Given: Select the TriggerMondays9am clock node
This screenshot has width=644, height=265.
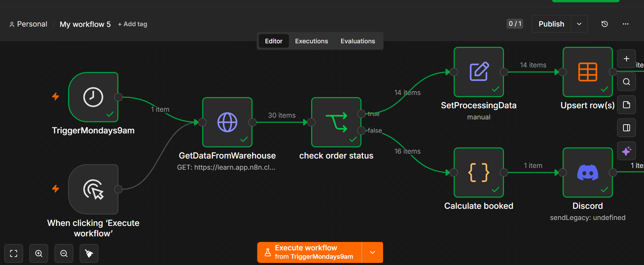Looking at the screenshot, I should [93, 97].
